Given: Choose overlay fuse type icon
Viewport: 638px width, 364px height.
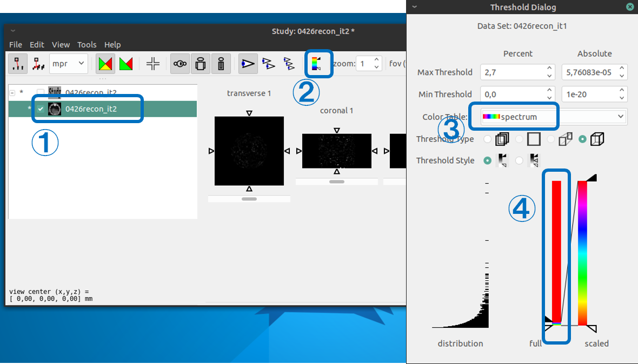Looking at the screenshot, I should click(x=126, y=64).
